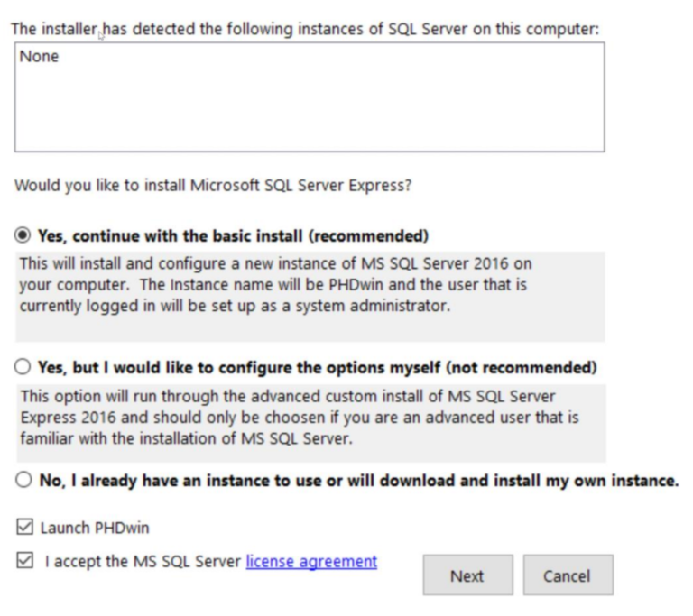Select the None entry in instances list
The width and height of the screenshot is (693, 616).
click(39, 56)
